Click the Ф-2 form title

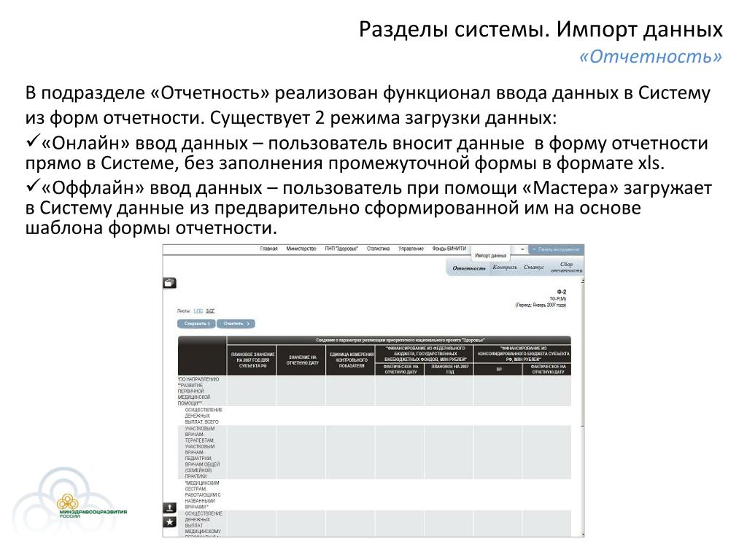click(x=562, y=292)
